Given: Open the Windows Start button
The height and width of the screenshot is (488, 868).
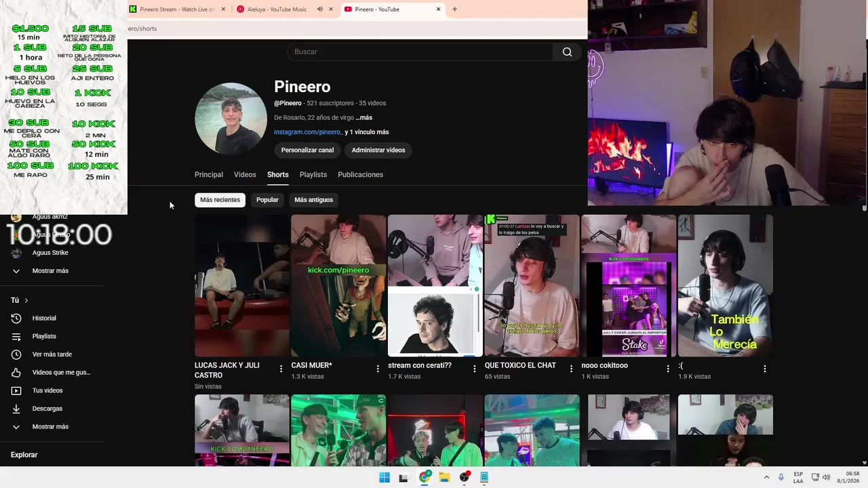Looking at the screenshot, I should click(384, 478).
